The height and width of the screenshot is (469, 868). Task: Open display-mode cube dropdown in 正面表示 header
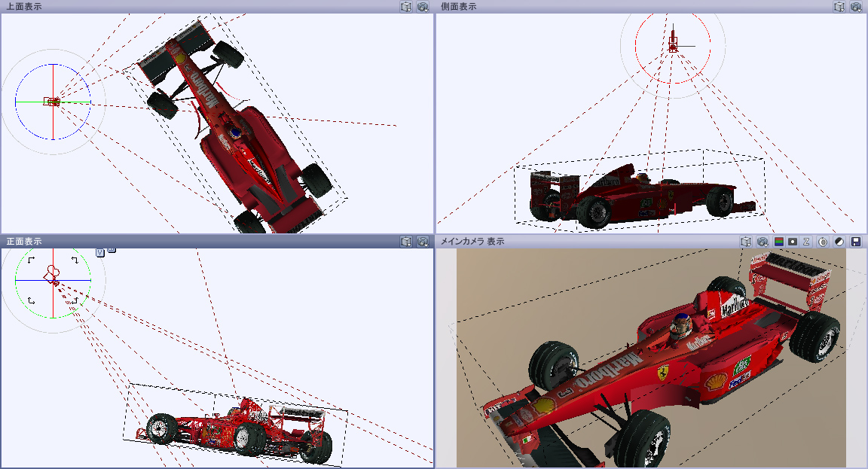pyautogui.click(x=406, y=242)
